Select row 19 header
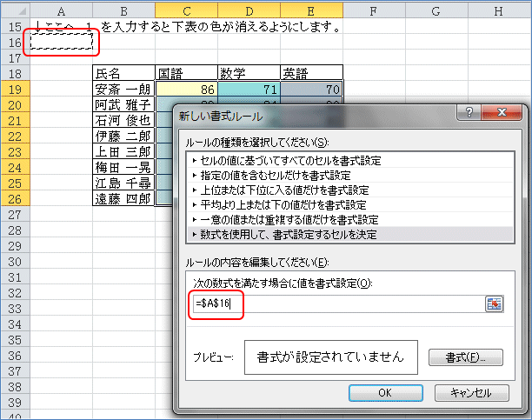This screenshot has width=532, height=420. click(16, 90)
